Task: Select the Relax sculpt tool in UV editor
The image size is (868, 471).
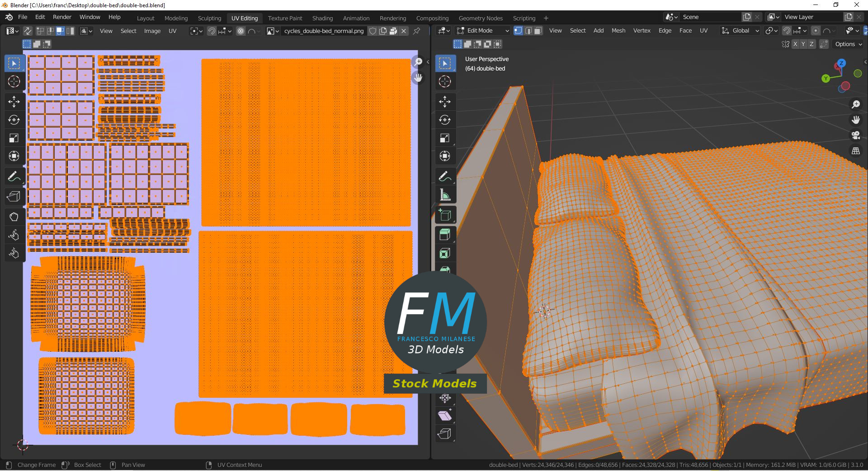Action: pyautogui.click(x=14, y=235)
